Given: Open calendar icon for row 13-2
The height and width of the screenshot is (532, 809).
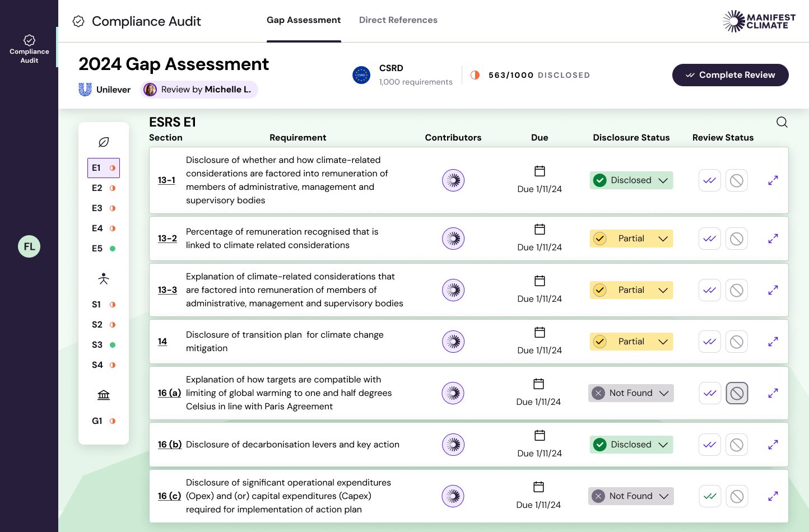Looking at the screenshot, I should coord(540,229).
